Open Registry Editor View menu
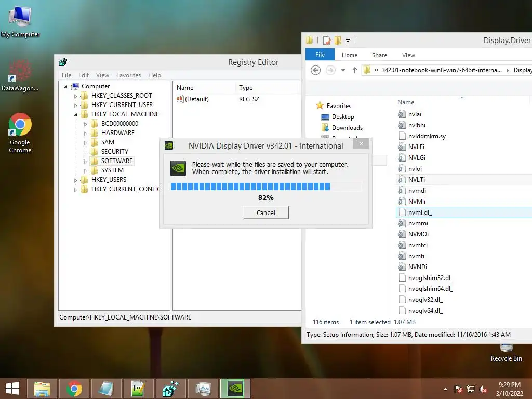Viewport: 532px width, 399px height. click(x=102, y=75)
